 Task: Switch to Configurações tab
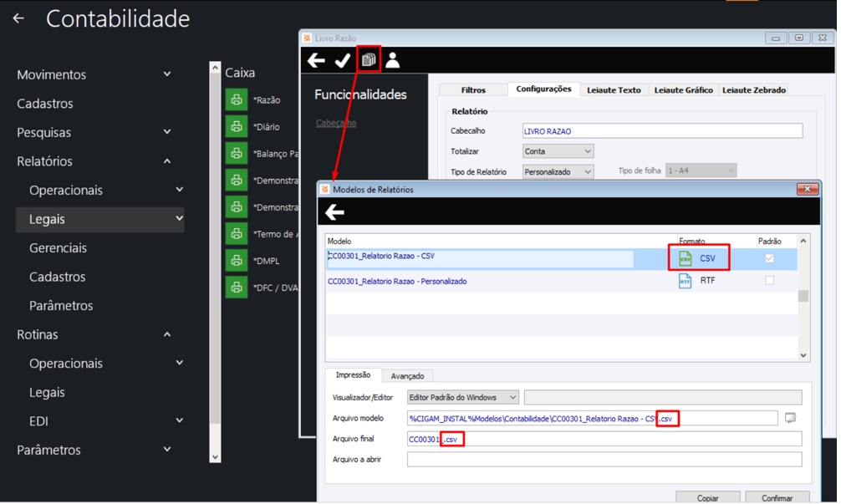coord(543,89)
